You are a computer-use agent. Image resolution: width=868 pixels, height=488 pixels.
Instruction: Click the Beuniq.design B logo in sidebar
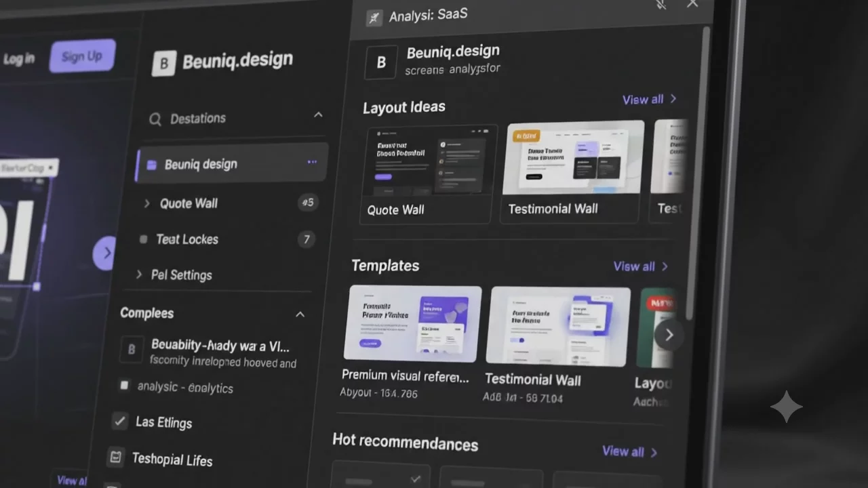pos(164,64)
